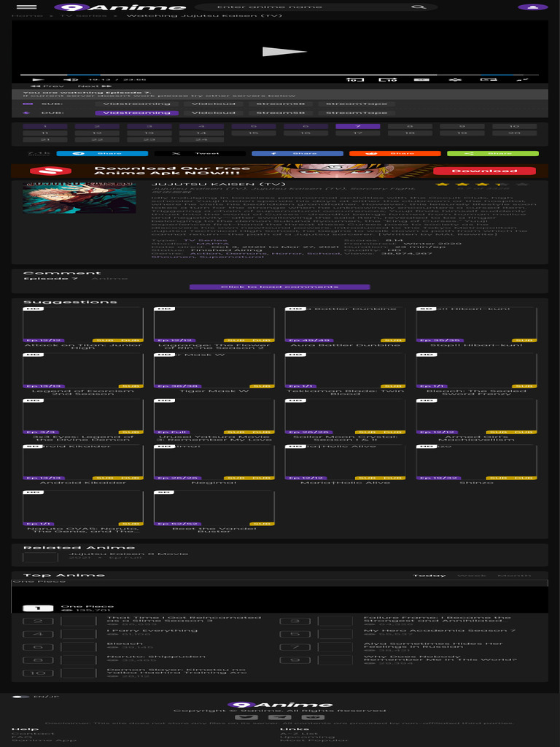Open Android Kikaider suggestion
The image size is (560, 747).
pos(83,465)
